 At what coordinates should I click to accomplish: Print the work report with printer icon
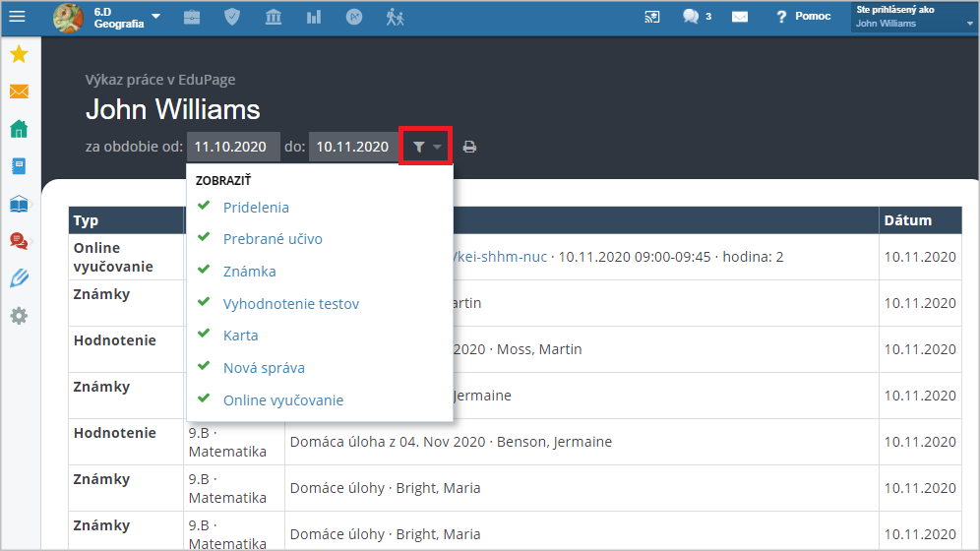[x=469, y=148]
